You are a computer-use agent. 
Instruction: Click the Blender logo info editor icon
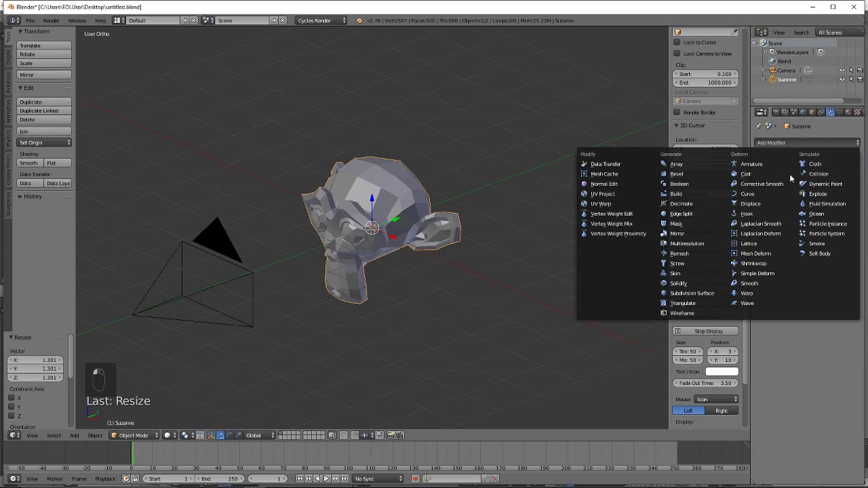coord(359,20)
